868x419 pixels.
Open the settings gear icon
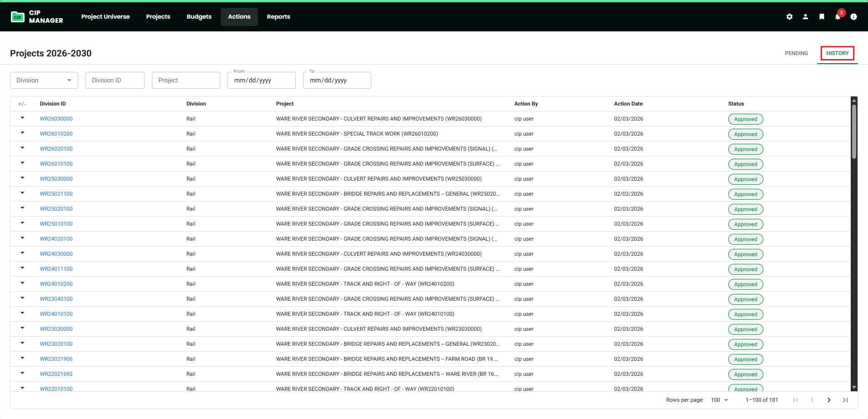click(789, 16)
